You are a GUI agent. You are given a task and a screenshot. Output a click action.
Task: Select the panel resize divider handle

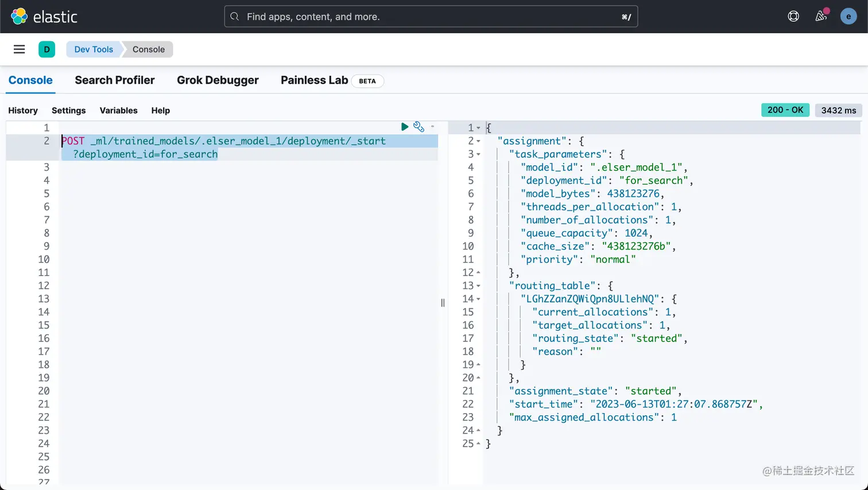coord(443,302)
